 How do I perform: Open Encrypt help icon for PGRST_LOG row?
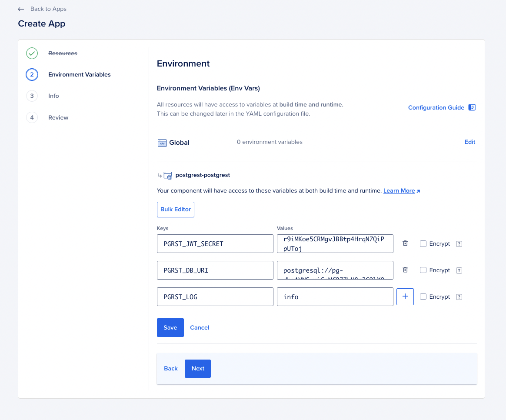pyautogui.click(x=459, y=297)
